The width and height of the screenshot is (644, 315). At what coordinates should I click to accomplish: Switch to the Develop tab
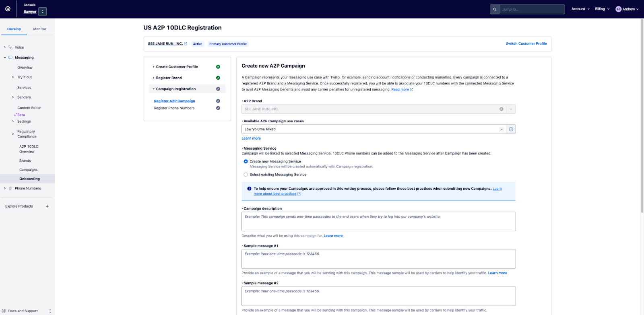(14, 29)
